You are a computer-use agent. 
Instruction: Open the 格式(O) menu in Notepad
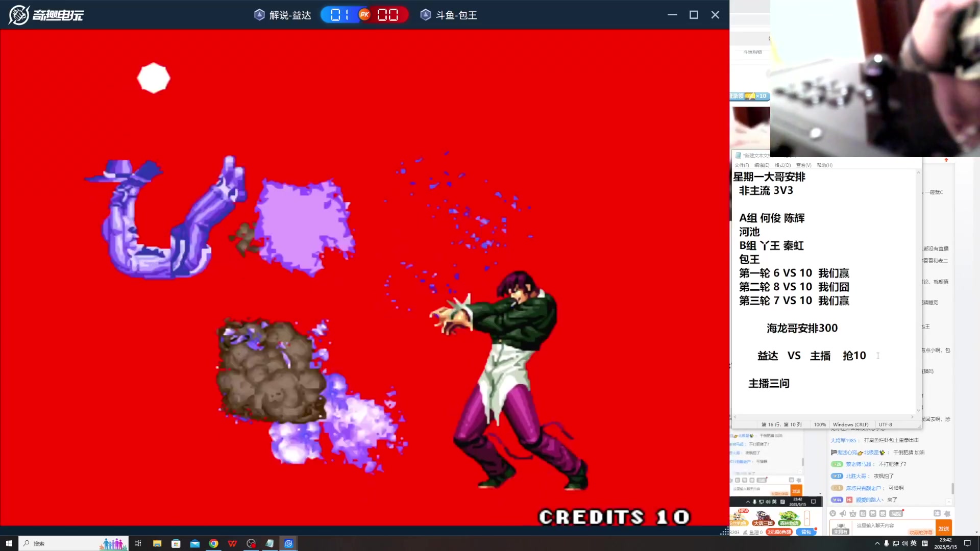tap(782, 165)
